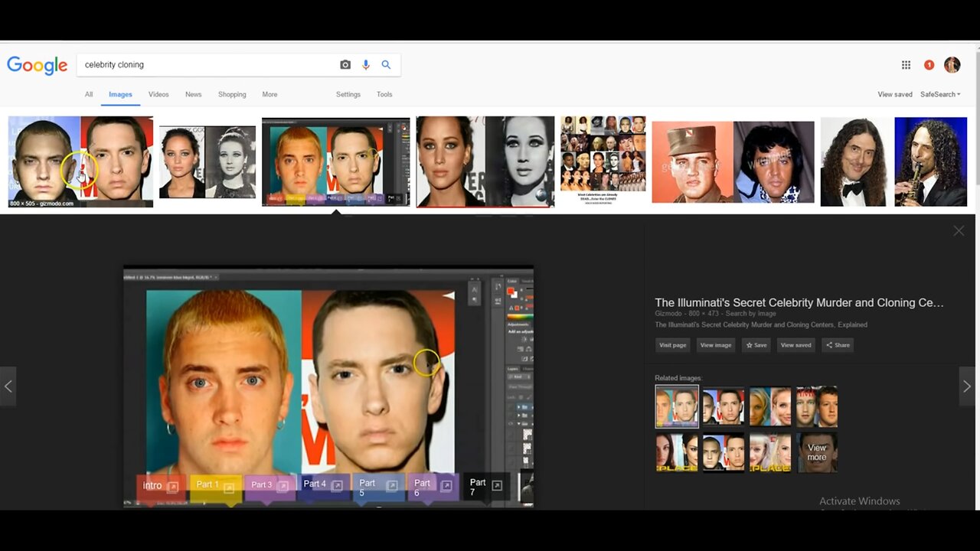The image size is (980, 551).
Task: Open thumbnail of man in army cap
Action: point(733,161)
